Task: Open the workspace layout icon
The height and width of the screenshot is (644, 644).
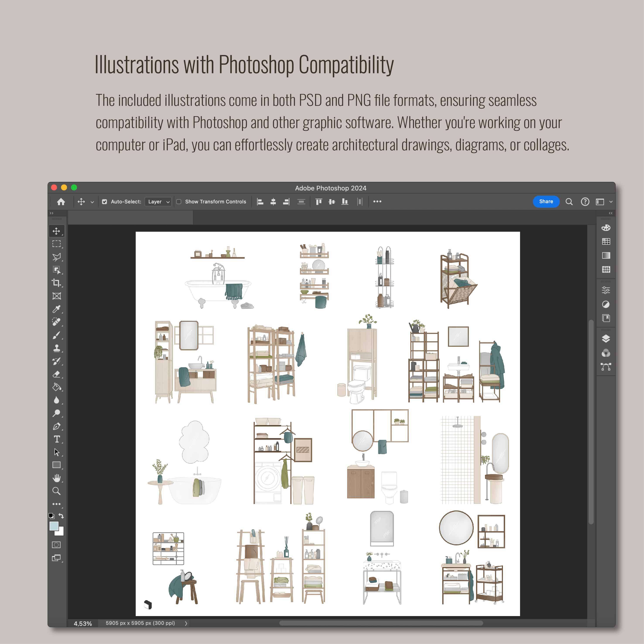Action: pyautogui.click(x=600, y=202)
